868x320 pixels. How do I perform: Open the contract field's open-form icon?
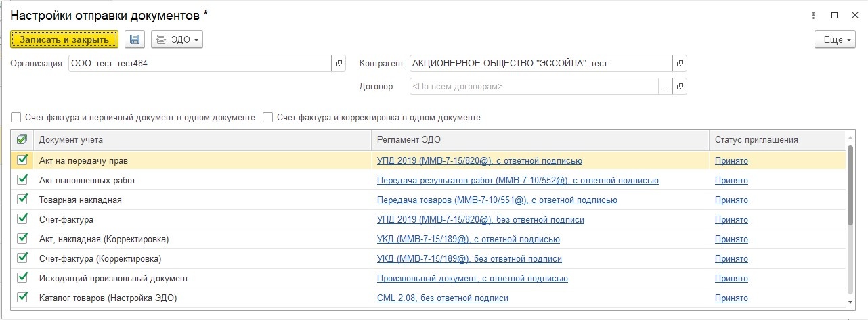tap(680, 87)
